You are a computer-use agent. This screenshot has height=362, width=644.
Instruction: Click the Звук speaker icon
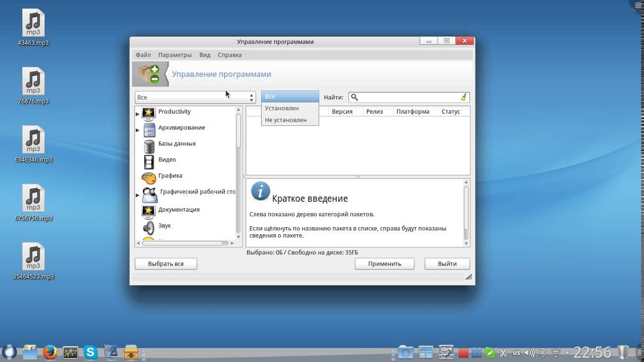149,228
